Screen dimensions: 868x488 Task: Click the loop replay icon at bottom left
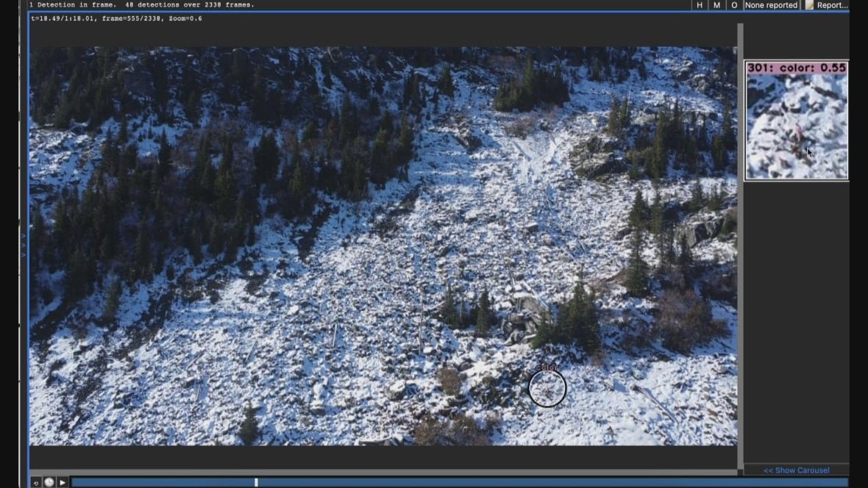tap(36, 482)
